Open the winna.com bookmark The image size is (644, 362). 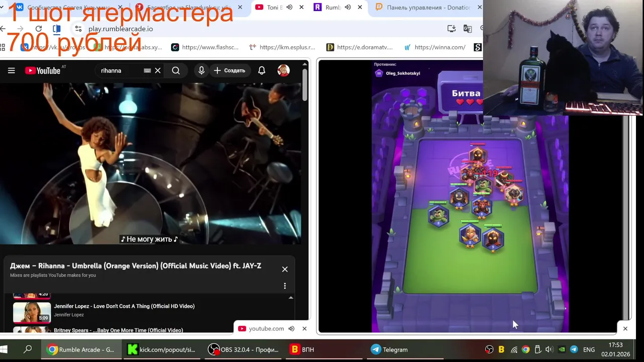[x=435, y=47]
